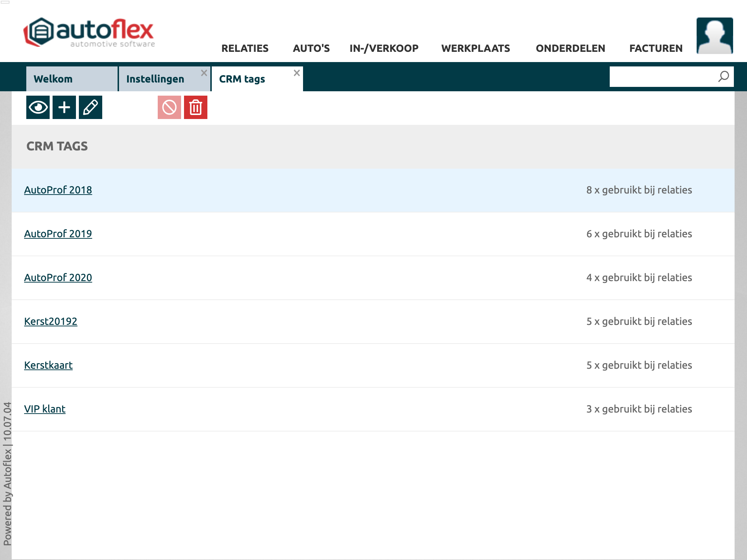Switch to the Instellingen tab
The height and width of the screenshot is (560, 747).
tap(155, 79)
